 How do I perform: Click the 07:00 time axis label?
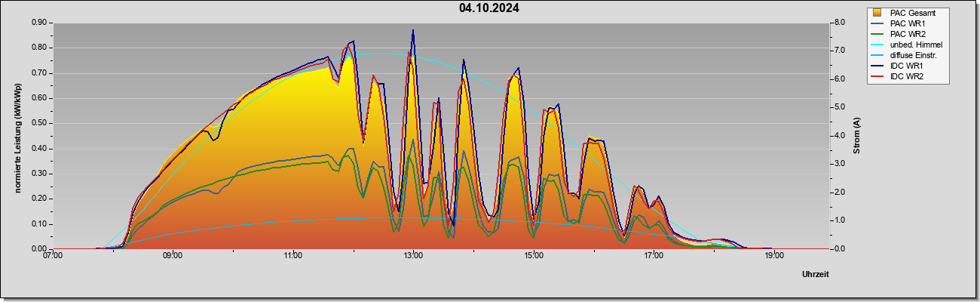tap(53, 256)
